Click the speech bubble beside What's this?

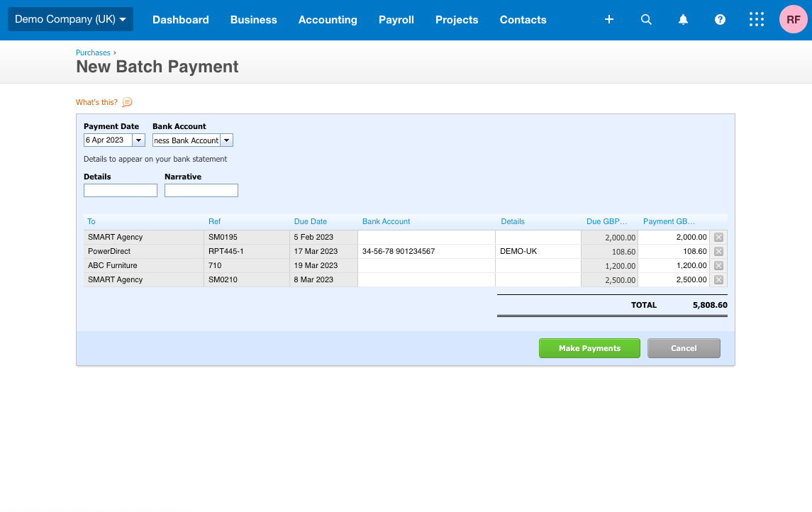coord(126,102)
